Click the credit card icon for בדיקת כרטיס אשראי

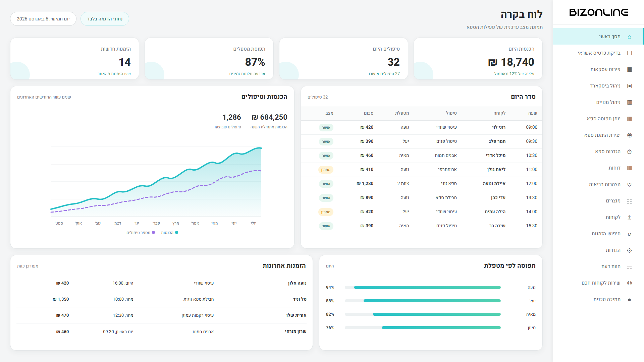click(629, 53)
